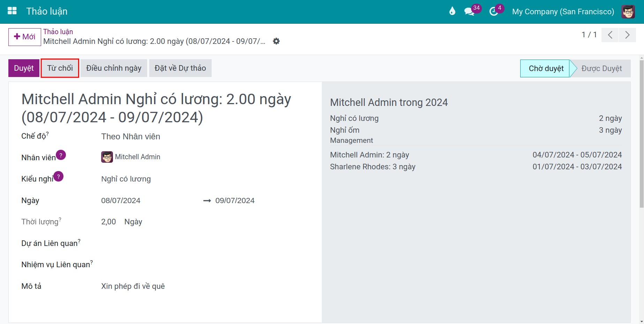Create a new record with Mới
The width and height of the screenshot is (644, 324).
click(x=25, y=37)
